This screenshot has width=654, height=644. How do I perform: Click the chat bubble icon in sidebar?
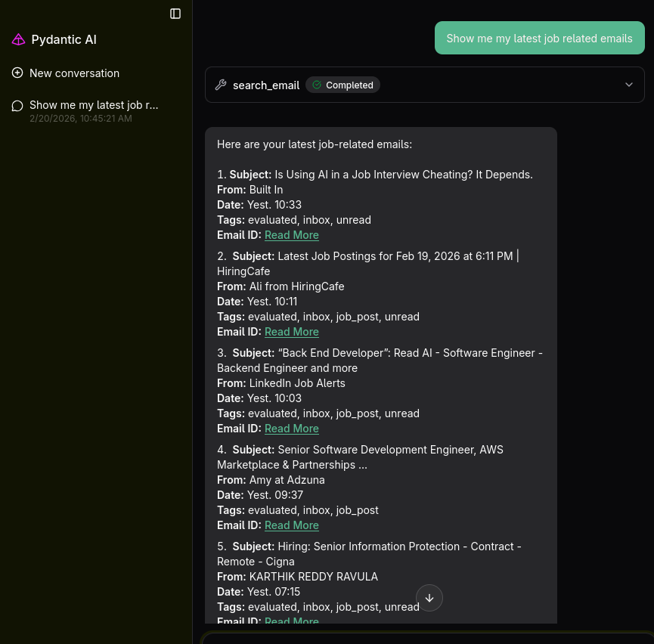(17, 105)
